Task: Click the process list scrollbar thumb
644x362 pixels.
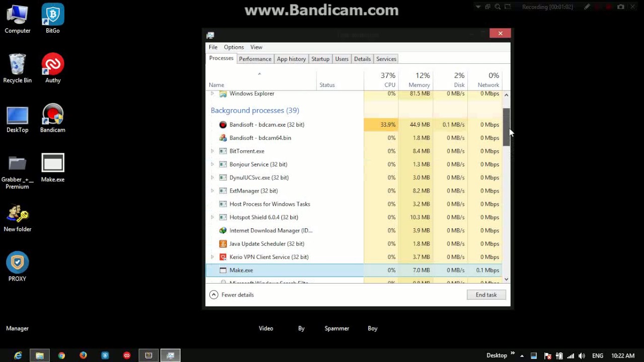Action: [x=506, y=127]
